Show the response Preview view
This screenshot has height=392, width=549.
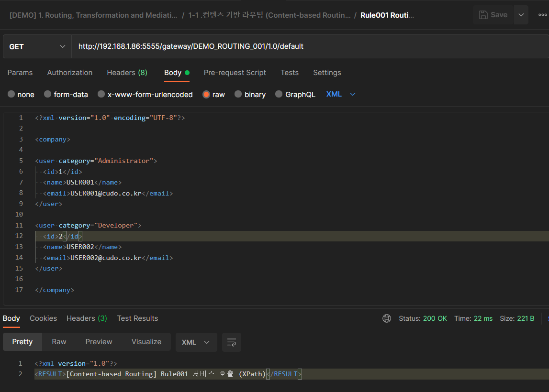pyautogui.click(x=99, y=342)
